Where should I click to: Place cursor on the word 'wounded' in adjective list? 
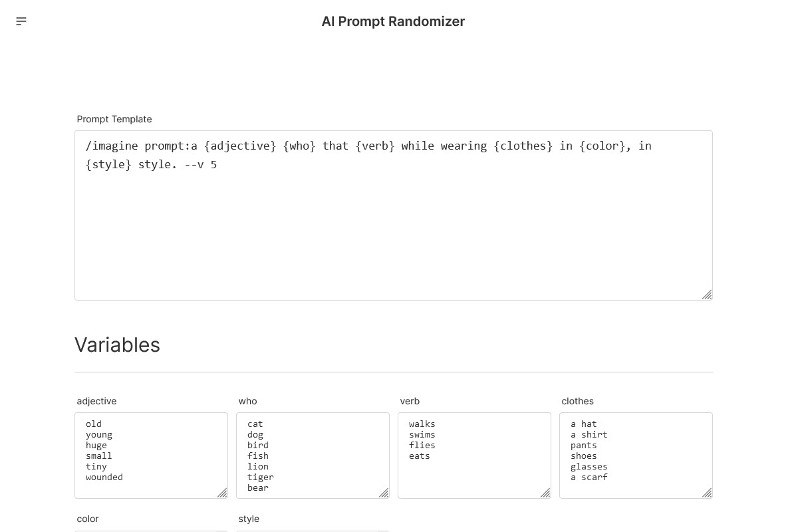104,477
